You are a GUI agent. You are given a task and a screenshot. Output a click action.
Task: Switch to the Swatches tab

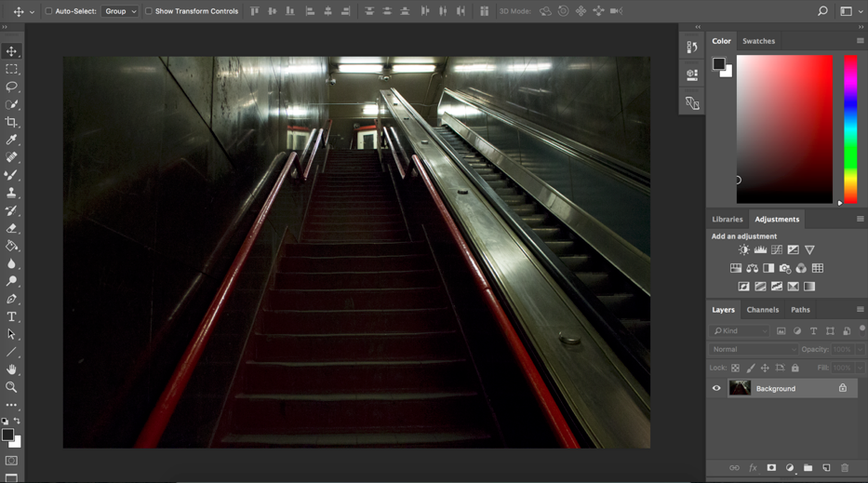pos(758,41)
